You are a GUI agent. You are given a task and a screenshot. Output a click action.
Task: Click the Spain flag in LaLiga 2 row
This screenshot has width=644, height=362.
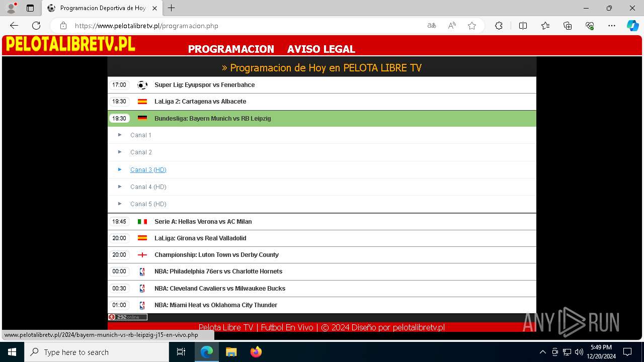point(142,102)
